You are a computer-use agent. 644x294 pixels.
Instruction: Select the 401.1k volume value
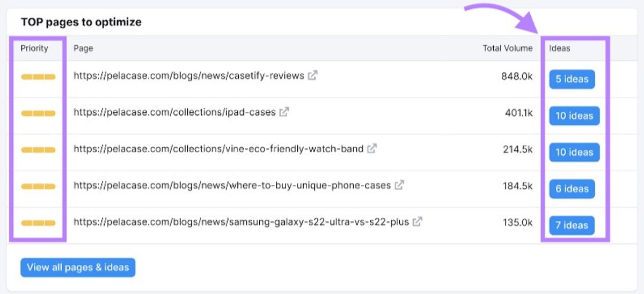tap(518, 112)
